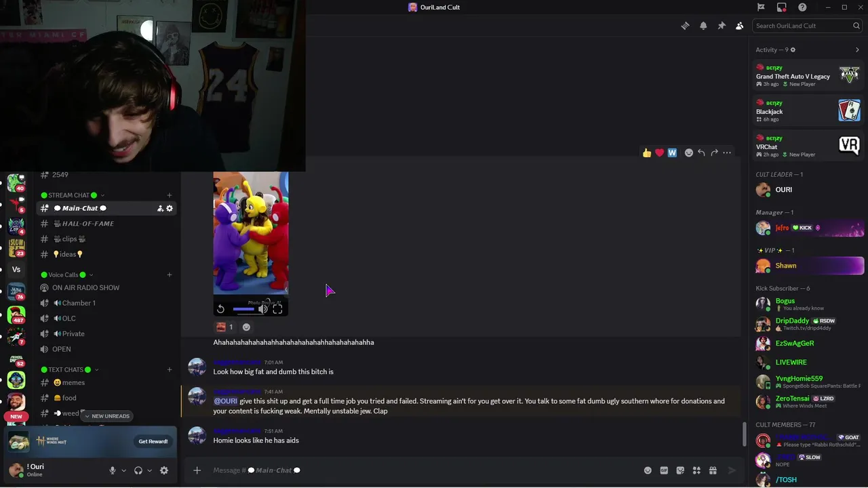
Task: Open the Teletubbies video thumbnail
Action: coord(251,233)
